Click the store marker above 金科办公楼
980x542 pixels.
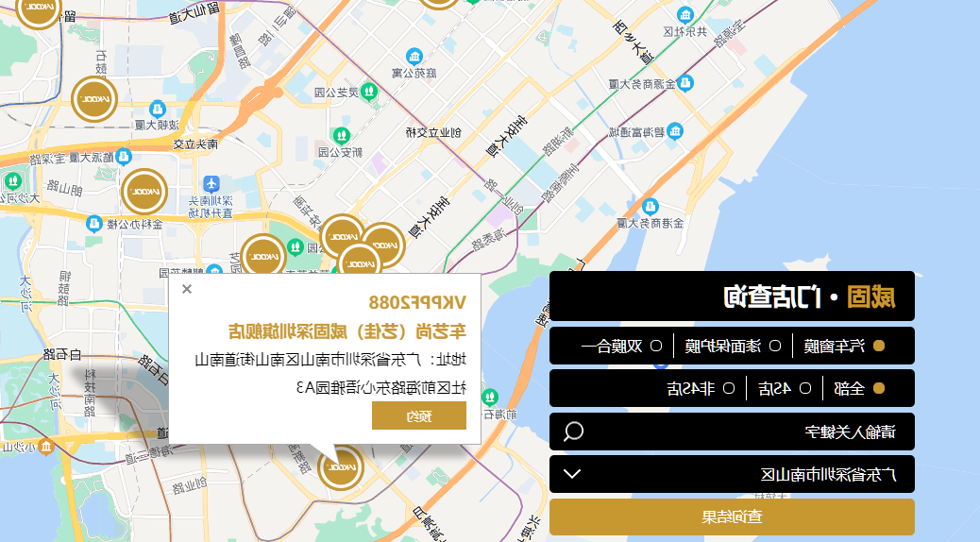click(144, 192)
